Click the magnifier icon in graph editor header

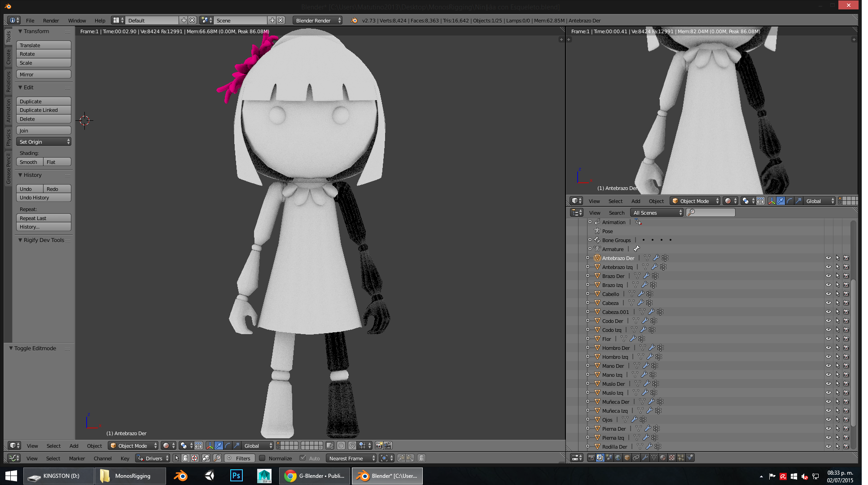tap(217, 458)
